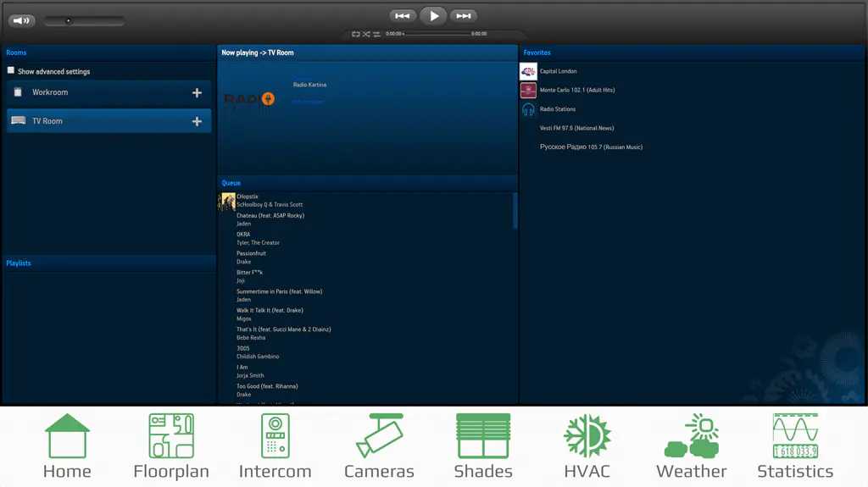Start playback with the Play button

click(x=433, y=16)
